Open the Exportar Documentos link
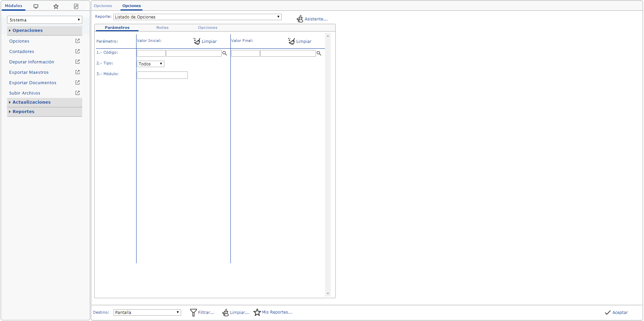 point(33,83)
